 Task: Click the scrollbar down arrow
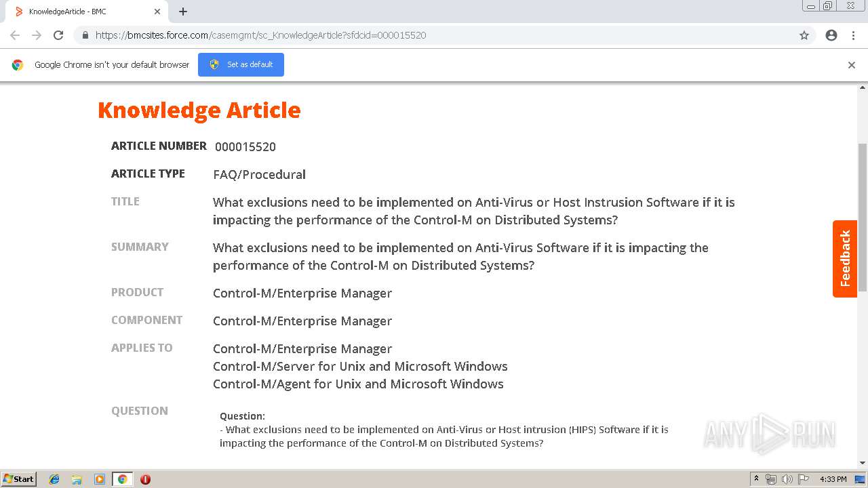pyautogui.click(x=863, y=463)
